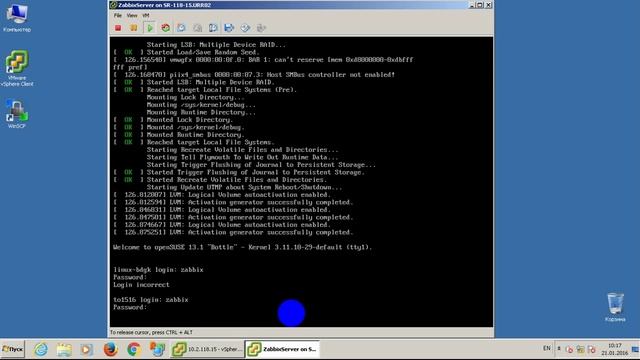
Task: Open Windows Media Player from taskbar
Action: click(87, 349)
